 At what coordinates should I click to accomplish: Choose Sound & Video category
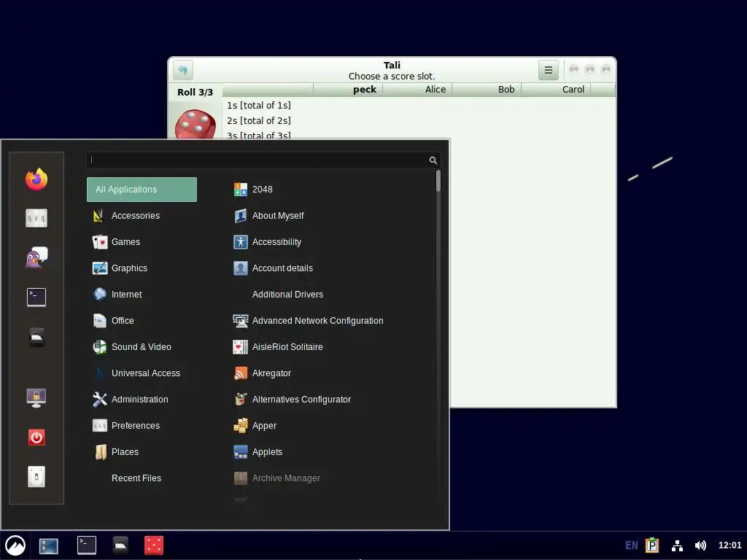pyautogui.click(x=142, y=346)
